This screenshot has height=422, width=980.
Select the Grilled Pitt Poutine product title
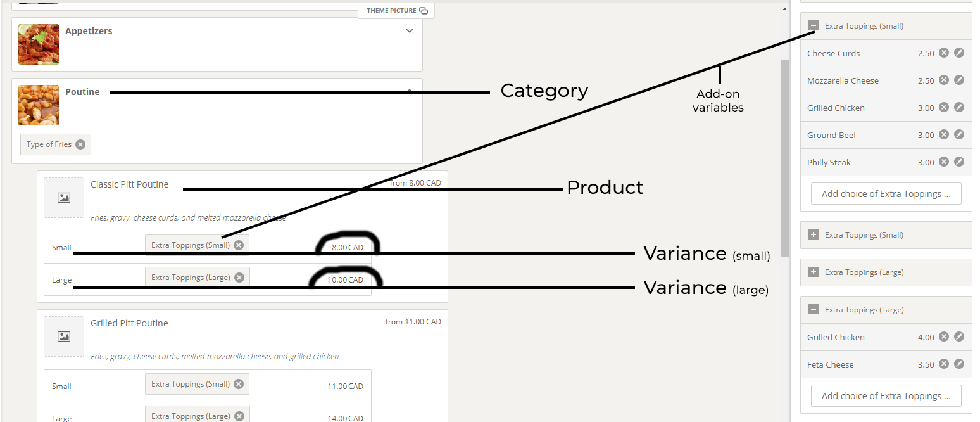point(129,323)
